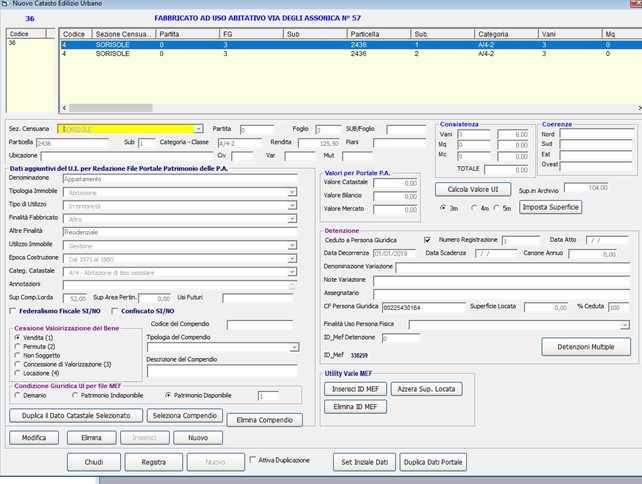Sort the table by the Particella column header
This screenshot has width=642, height=484.
pos(378,34)
